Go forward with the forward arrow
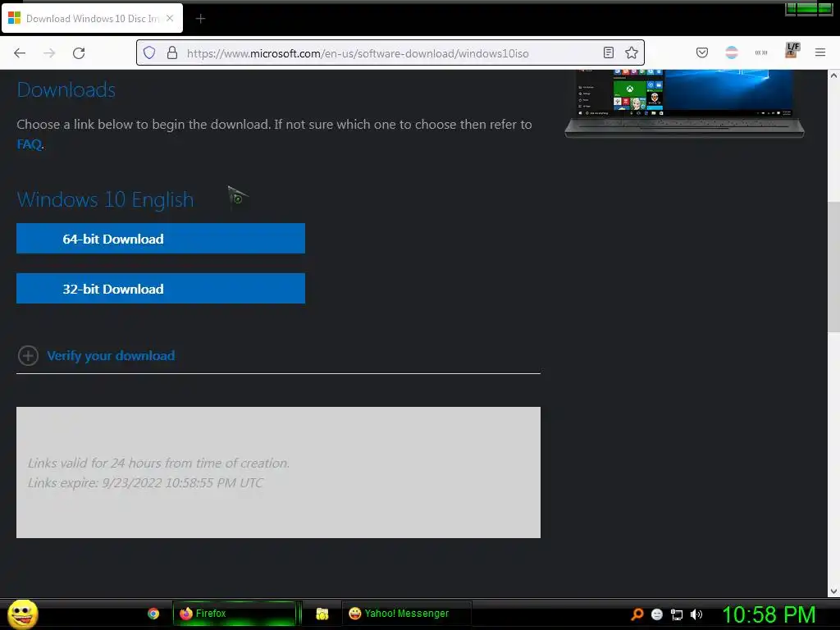This screenshot has height=630, width=840. (x=49, y=53)
